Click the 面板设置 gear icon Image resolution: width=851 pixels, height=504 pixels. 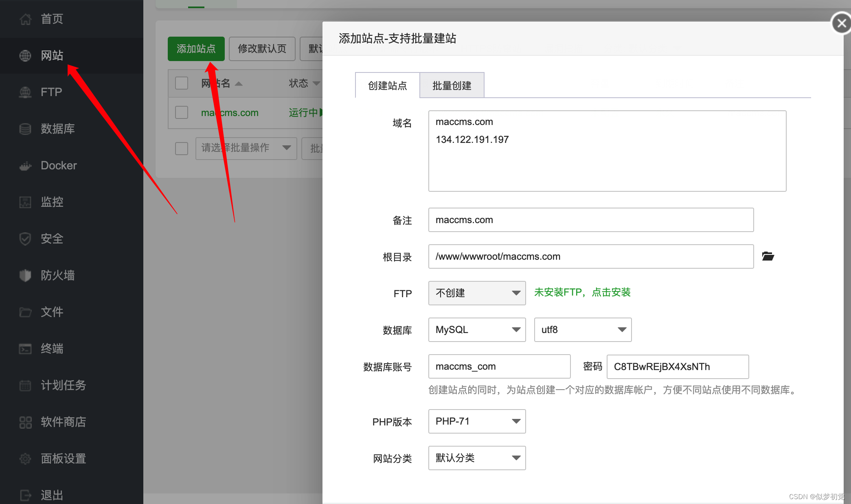(25, 459)
